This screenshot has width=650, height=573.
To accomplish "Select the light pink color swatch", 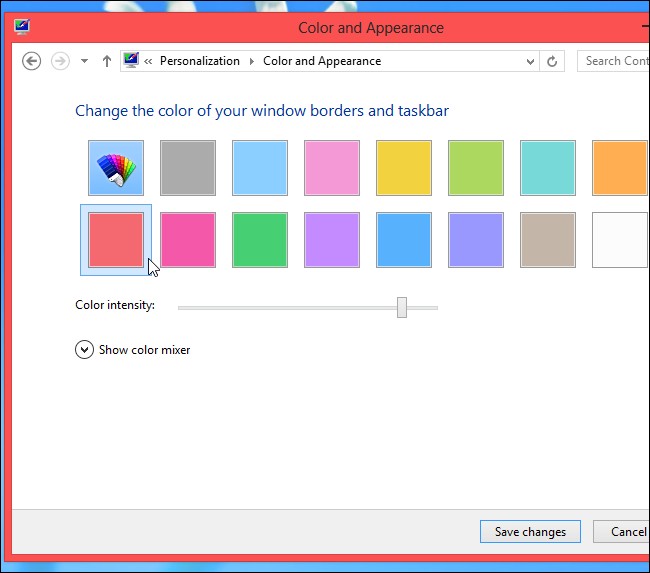I will click(332, 168).
